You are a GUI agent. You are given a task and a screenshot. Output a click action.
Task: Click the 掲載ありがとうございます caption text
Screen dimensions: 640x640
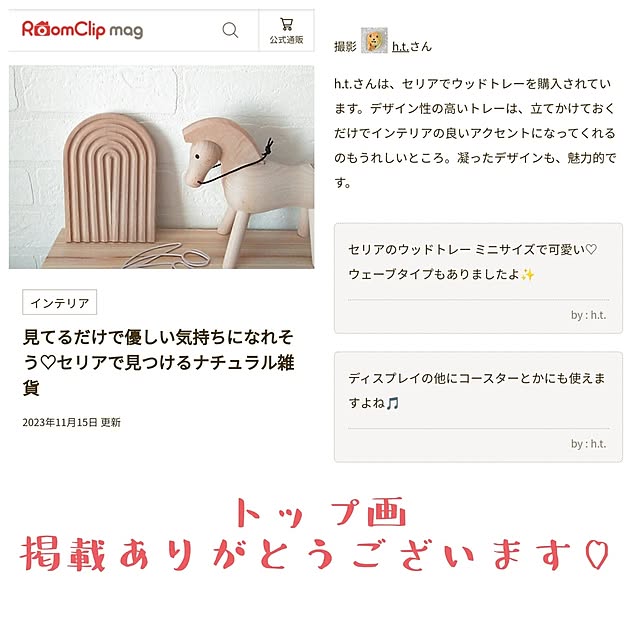click(298, 554)
